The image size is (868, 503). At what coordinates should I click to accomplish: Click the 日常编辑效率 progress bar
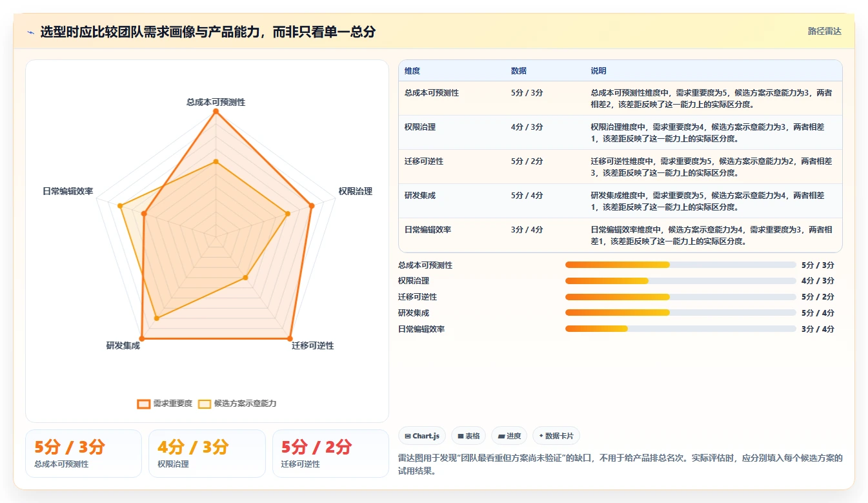[680, 329]
